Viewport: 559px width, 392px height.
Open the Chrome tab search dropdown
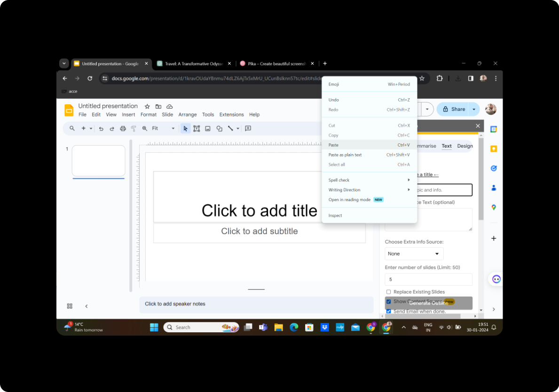[64, 63]
